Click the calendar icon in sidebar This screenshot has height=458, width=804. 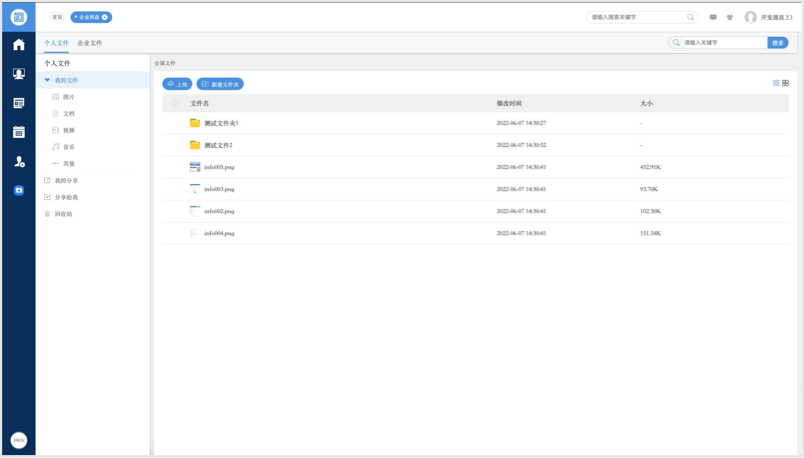(x=18, y=132)
